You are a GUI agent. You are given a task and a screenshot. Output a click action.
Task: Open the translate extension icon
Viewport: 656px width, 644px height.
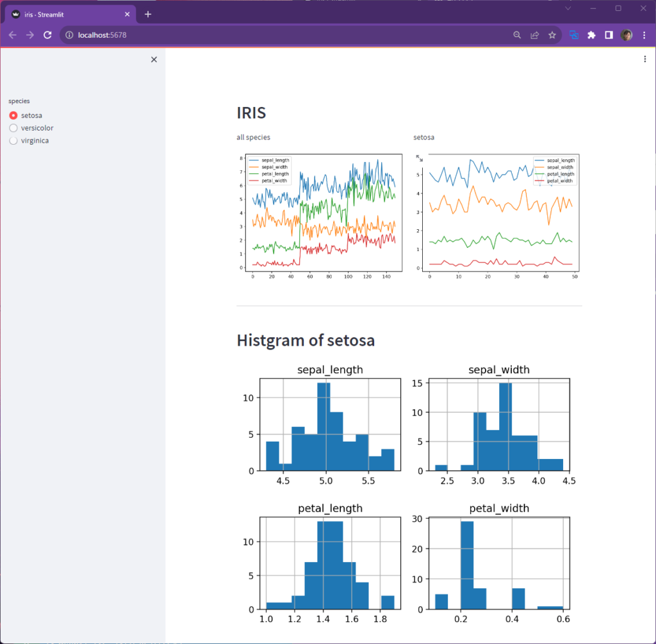(x=574, y=35)
